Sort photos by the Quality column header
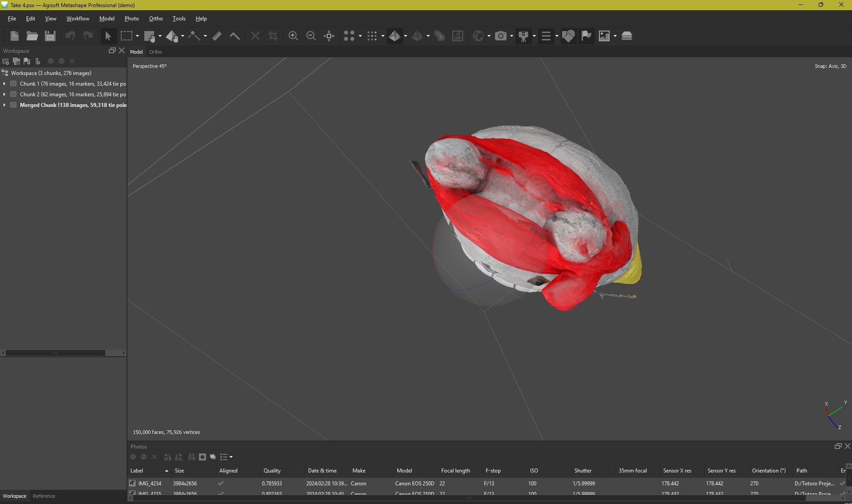 tap(272, 471)
